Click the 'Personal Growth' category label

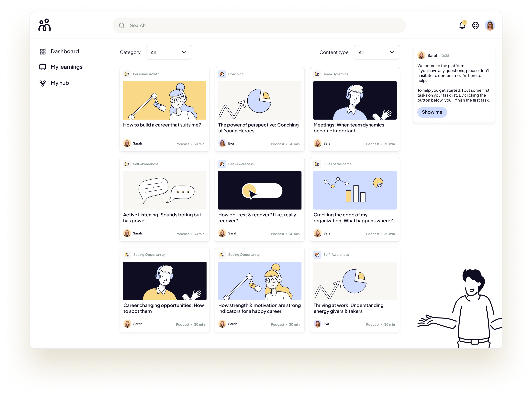[x=146, y=74]
